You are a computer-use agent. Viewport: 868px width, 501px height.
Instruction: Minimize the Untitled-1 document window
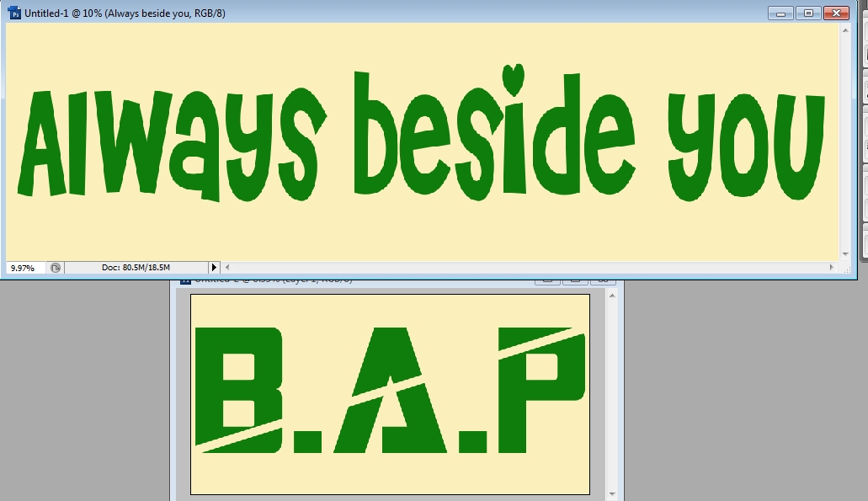pyautogui.click(x=781, y=13)
